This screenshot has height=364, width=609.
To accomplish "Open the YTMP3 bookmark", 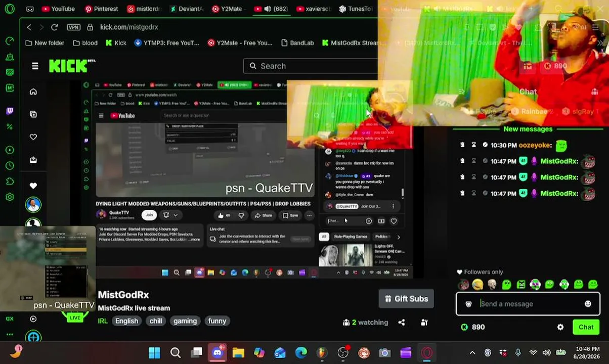I will [166, 43].
